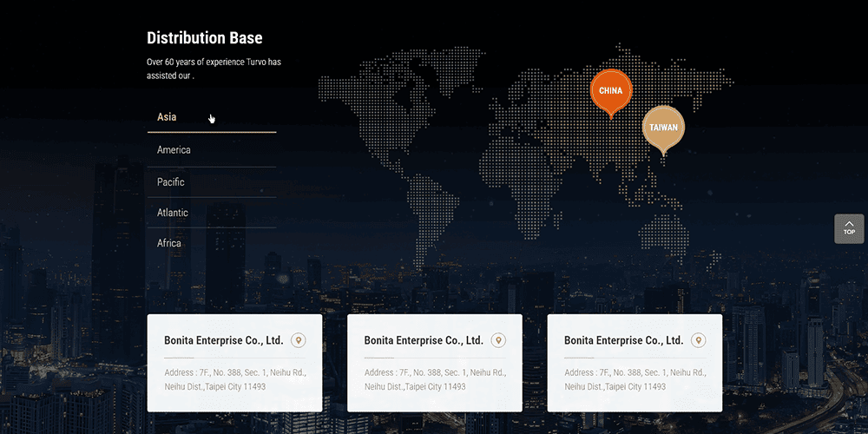The width and height of the screenshot is (868, 434).
Task: Click the address text in left card
Action: click(234, 379)
